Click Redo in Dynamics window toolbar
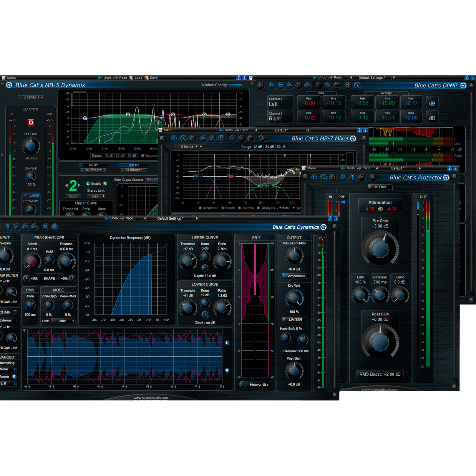The height and width of the screenshot is (476, 476). click(126, 218)
